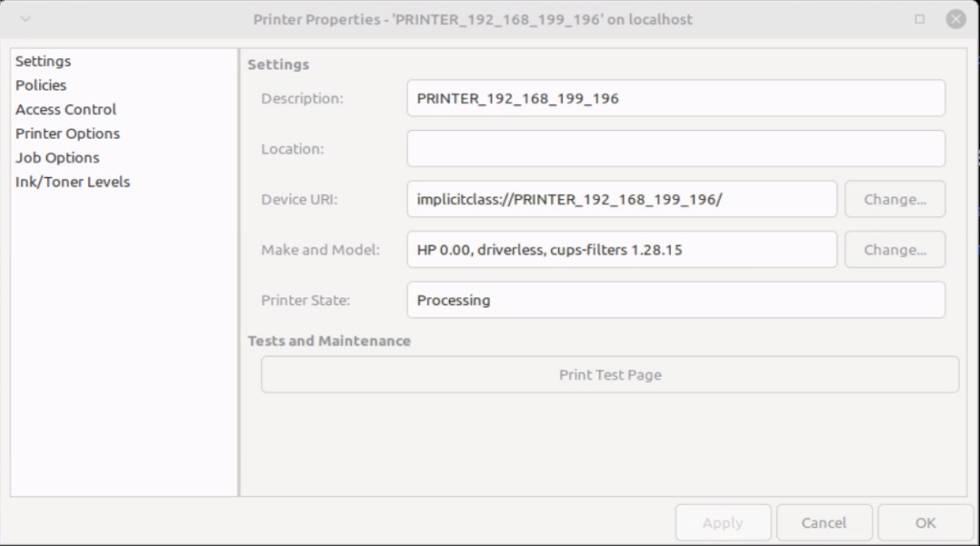
Task: Select the Make and Model field
Action: (x=621, y=251)
